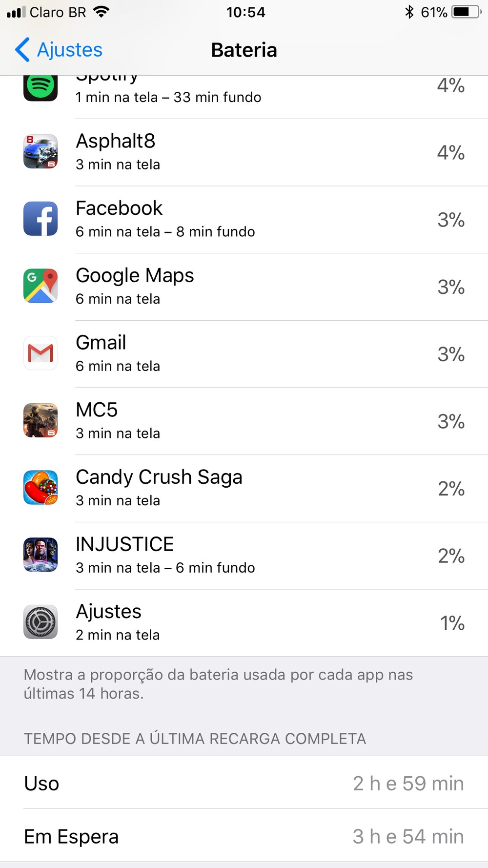Tap the Spotify app icon
This screenshot has height=868, width=488.
(x=41, y=88)
